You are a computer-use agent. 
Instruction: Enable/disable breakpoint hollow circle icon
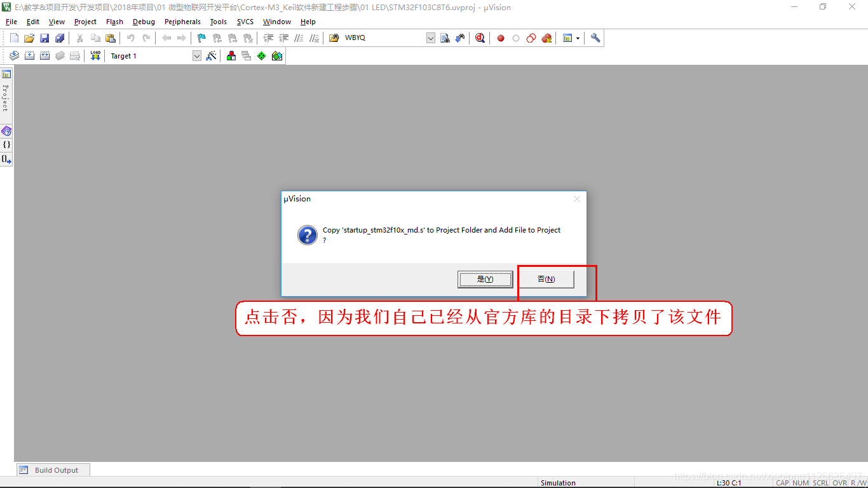coord(516,38)
